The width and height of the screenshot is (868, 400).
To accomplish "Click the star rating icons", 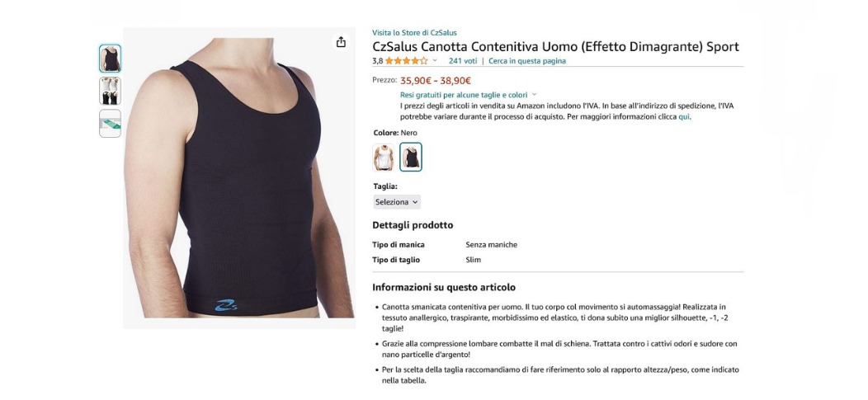I will [406, 61].
